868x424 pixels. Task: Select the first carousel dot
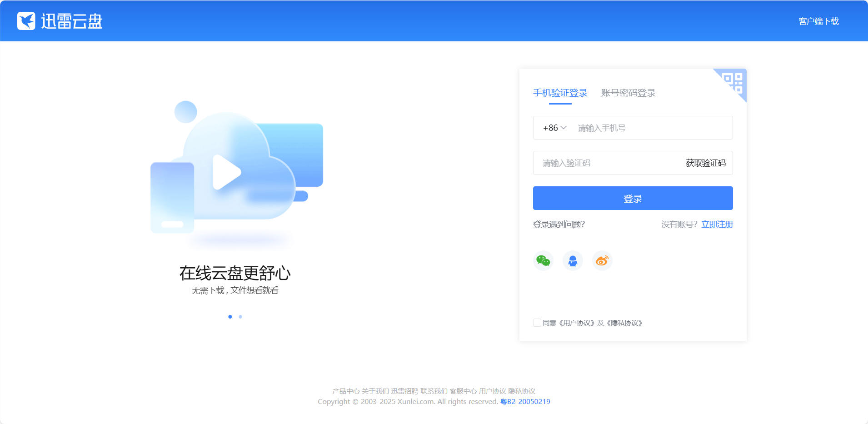(x=230, y=317)
